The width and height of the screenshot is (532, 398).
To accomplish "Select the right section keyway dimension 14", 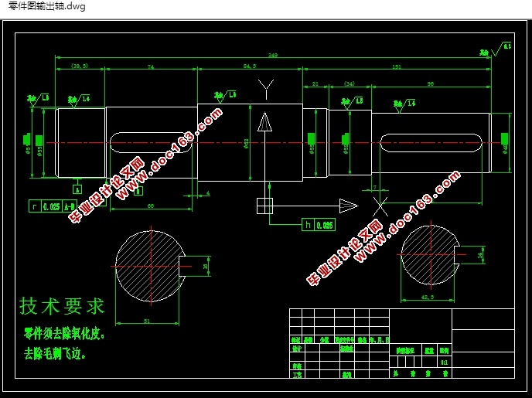I will coord(480,255).
